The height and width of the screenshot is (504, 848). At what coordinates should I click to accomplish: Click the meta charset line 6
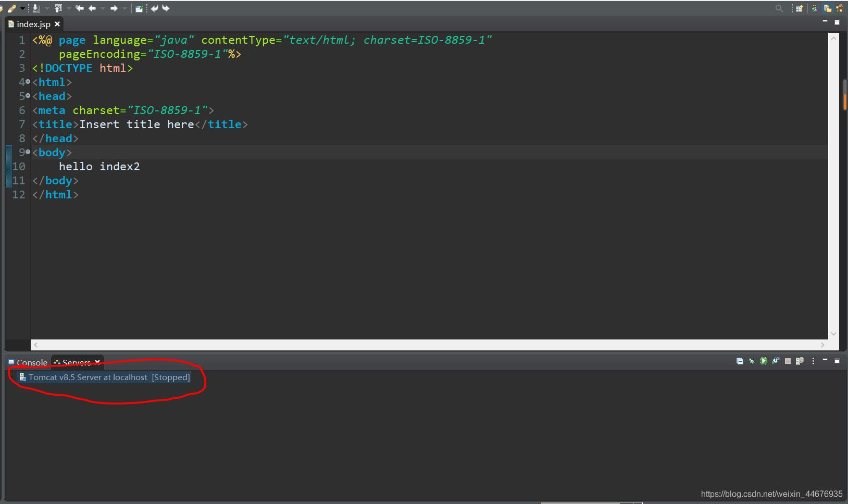[123, 110]
